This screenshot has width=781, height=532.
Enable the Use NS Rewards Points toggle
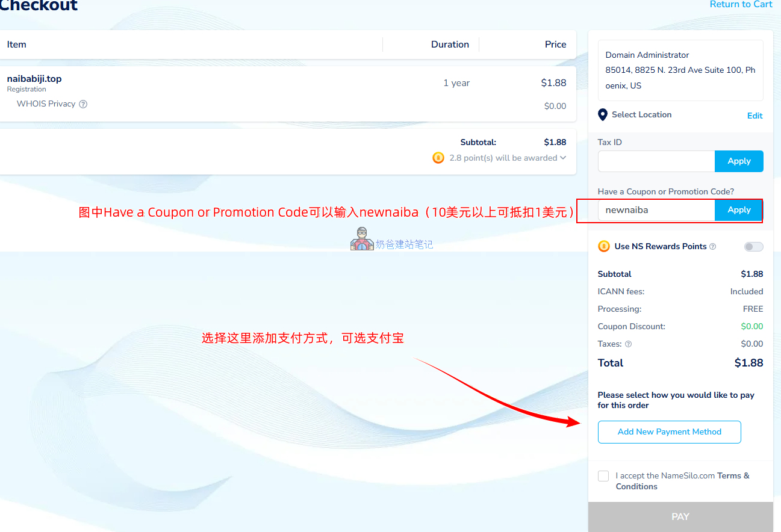click(753, 246)
